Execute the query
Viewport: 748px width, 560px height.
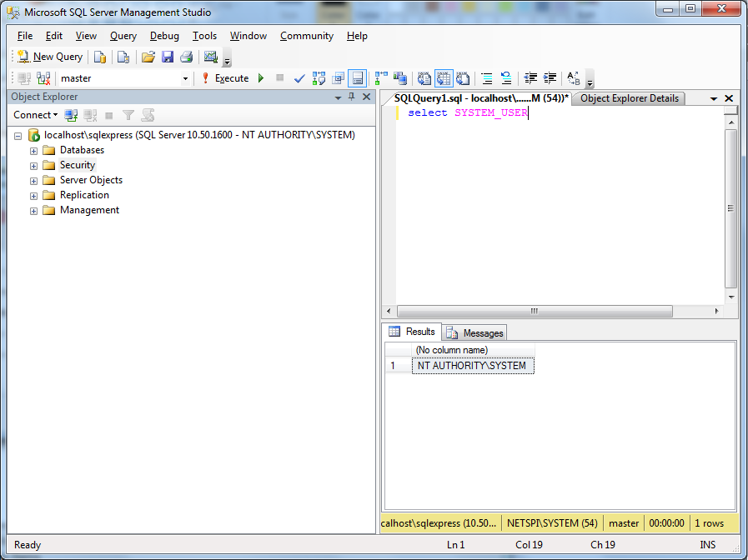coord(225,78)
